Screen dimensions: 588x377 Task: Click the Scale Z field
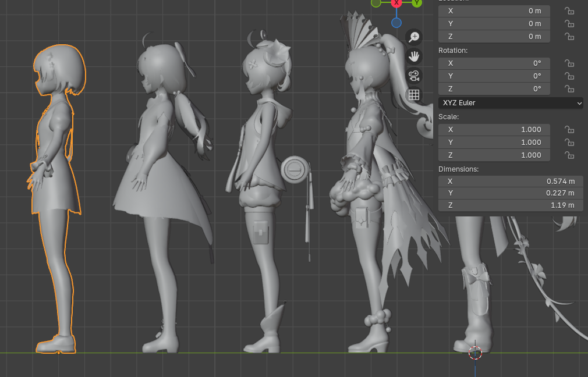click(x=494, y=155)
